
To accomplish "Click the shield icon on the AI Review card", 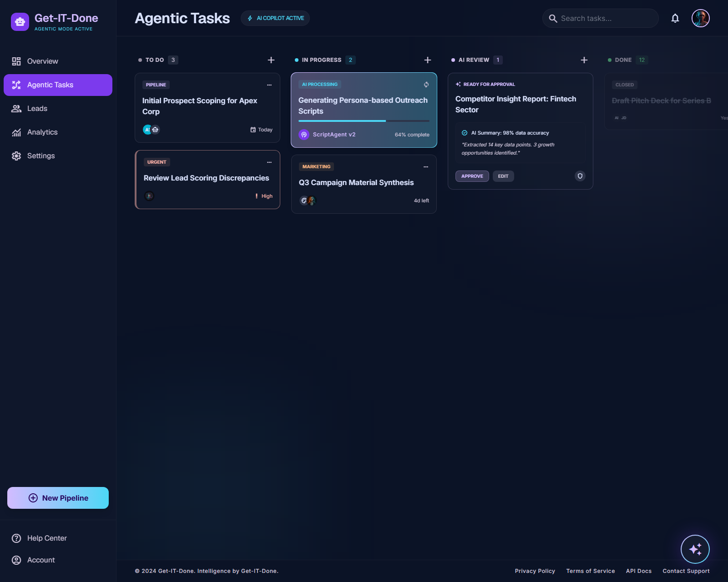I will (580, 176).
